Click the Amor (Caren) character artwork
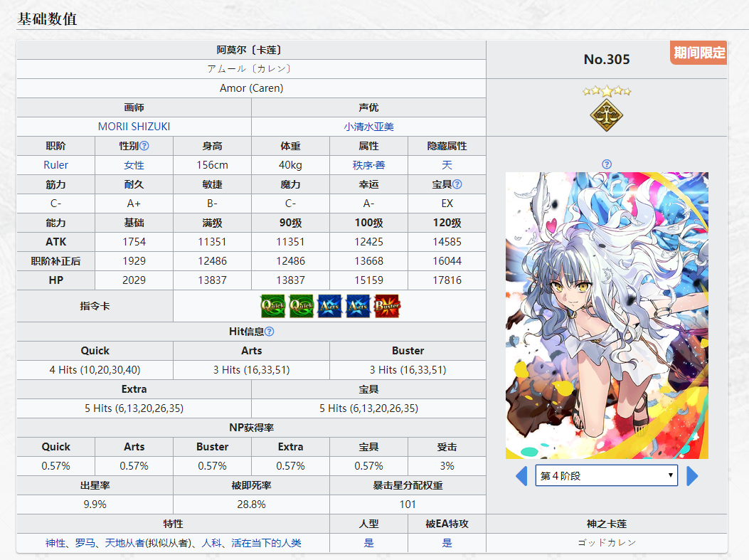 tap(607, 315)
